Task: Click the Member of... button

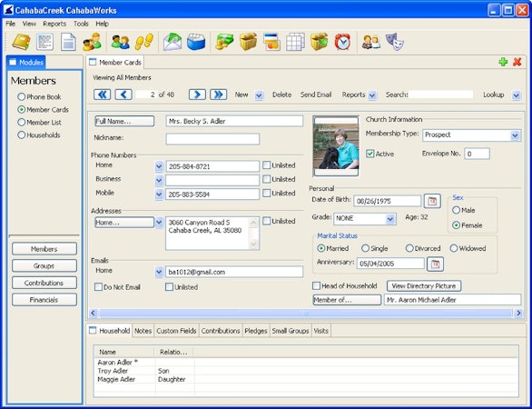Action: pos(347,300)
